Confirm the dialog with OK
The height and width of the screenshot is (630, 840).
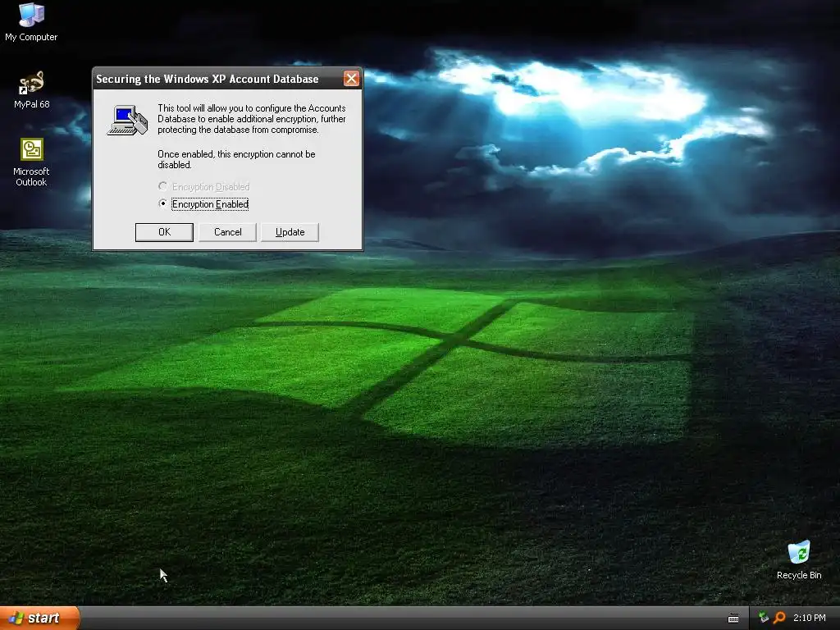click(164, 232)
